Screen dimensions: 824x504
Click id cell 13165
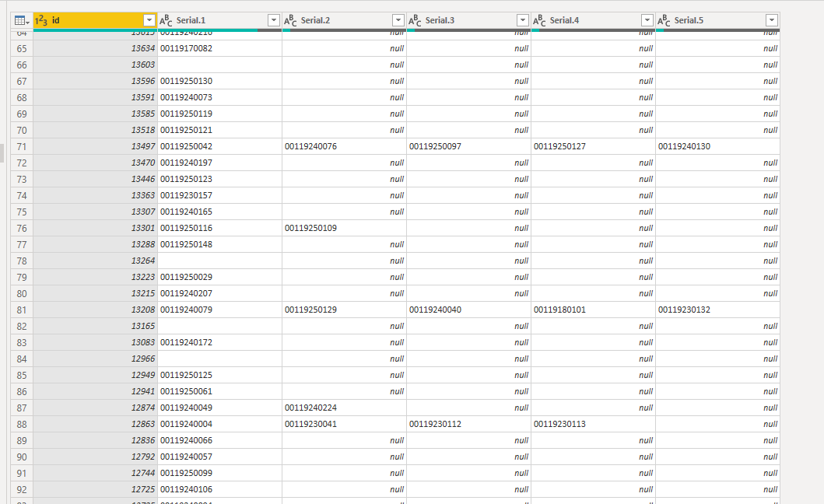pos(95,326)
